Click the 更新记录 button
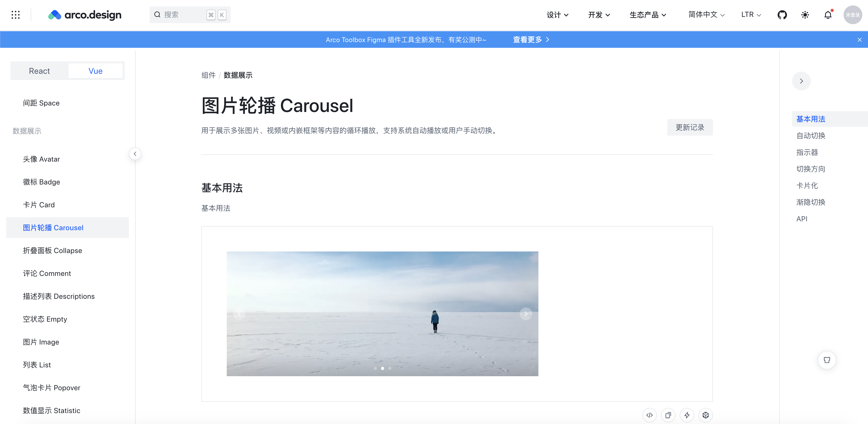 689,127
